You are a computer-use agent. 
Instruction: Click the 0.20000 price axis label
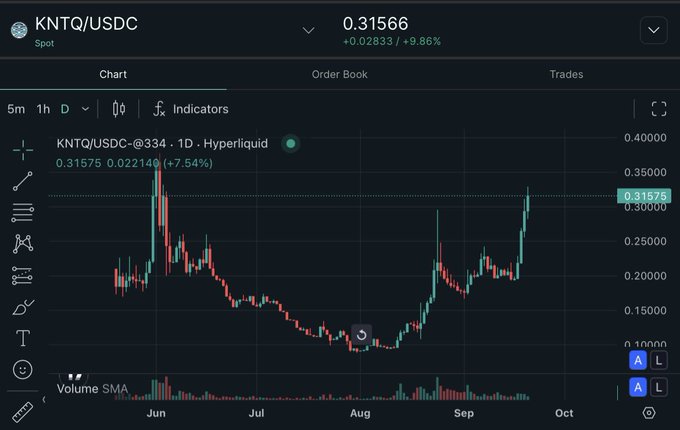(x=645, y=276)
